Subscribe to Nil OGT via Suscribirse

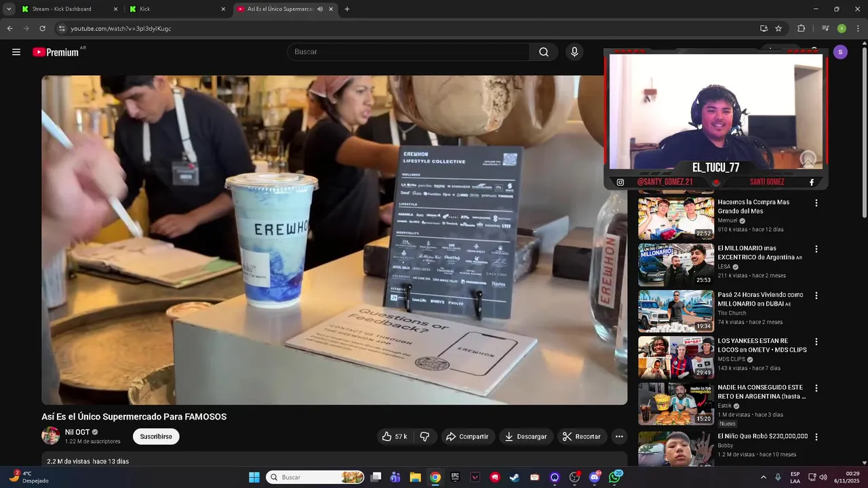(156, 436)
